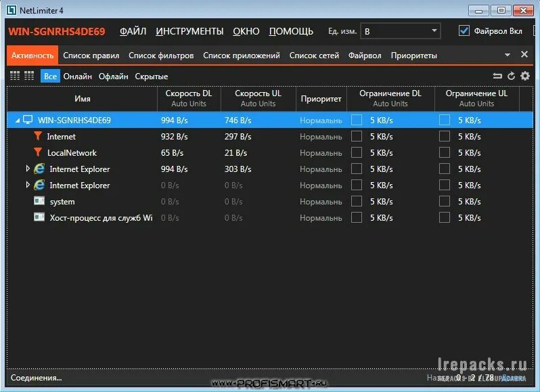Screen dimensions: 540x392
Task: Open the ИНСТРУМЕНТЫ menu
Action: (x=189, y=31)
